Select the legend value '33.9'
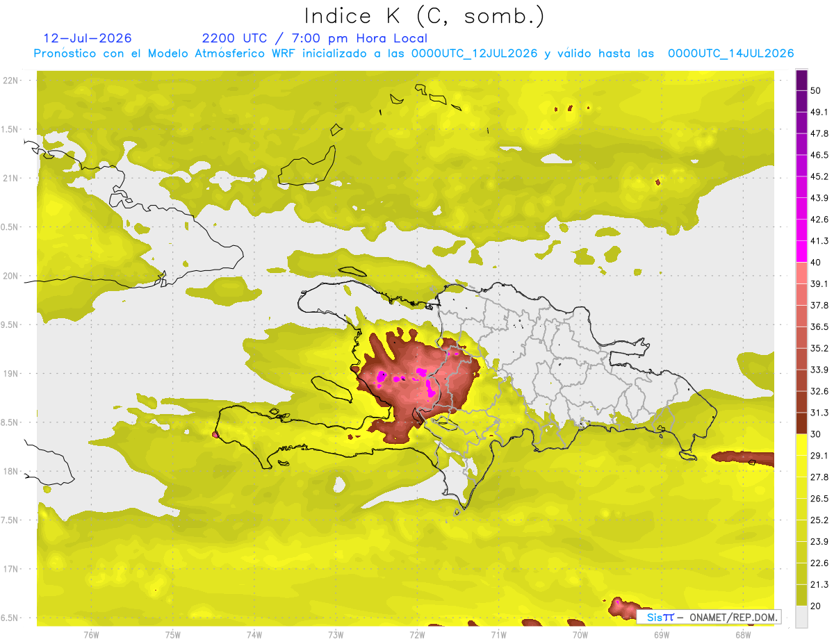Image resolution: width=834 pixels, height=644 pixels. coord(819,370)
